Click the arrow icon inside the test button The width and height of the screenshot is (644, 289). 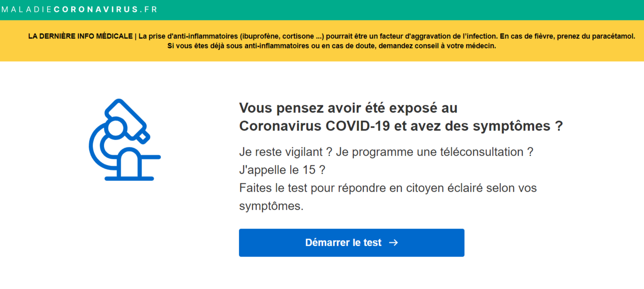pos(394,243)
